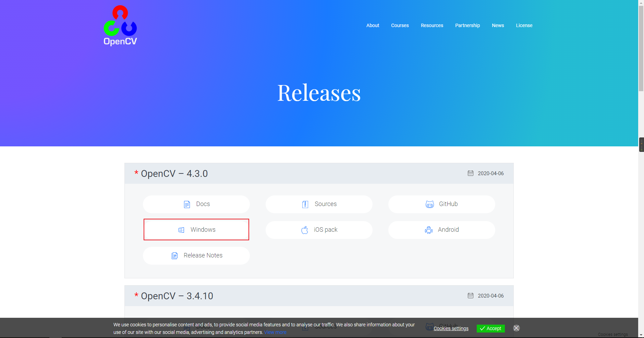Click the OpenCV – 3.4.10 heading
Viewport: 644px width, 338px height.
point(177,296)
